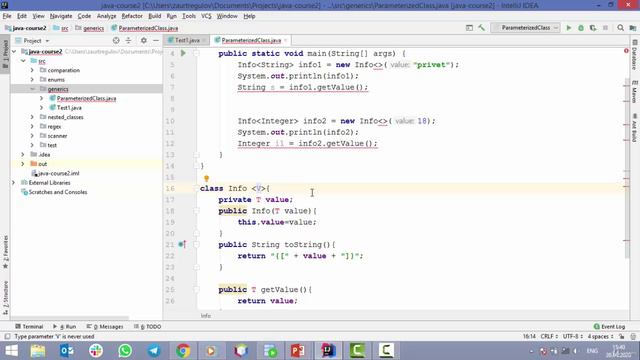Toggle the Structure side tool button
Screen dimensions: 640x360
[5, 297]
